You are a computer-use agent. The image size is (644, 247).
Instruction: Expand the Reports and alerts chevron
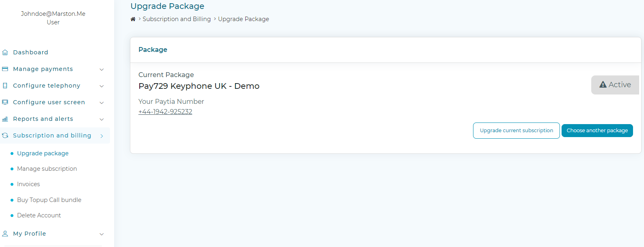102,119
